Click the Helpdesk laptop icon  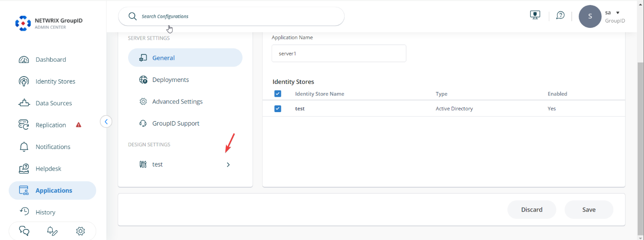[x=24, y=168]
